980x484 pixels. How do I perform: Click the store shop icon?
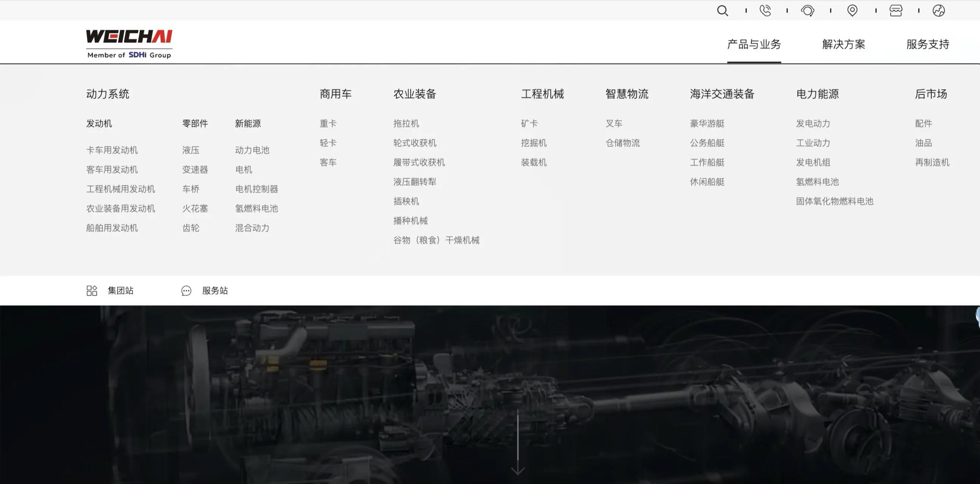tap(896, 11)
